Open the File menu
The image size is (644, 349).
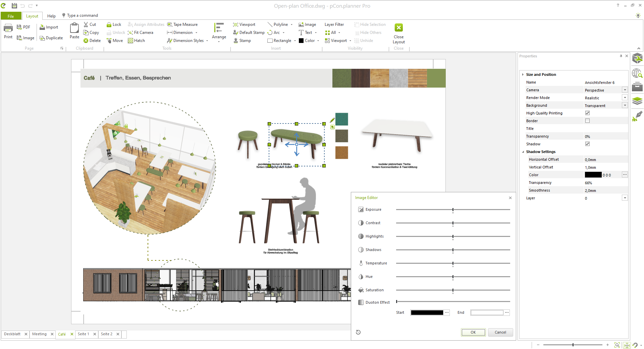point(11,16)
